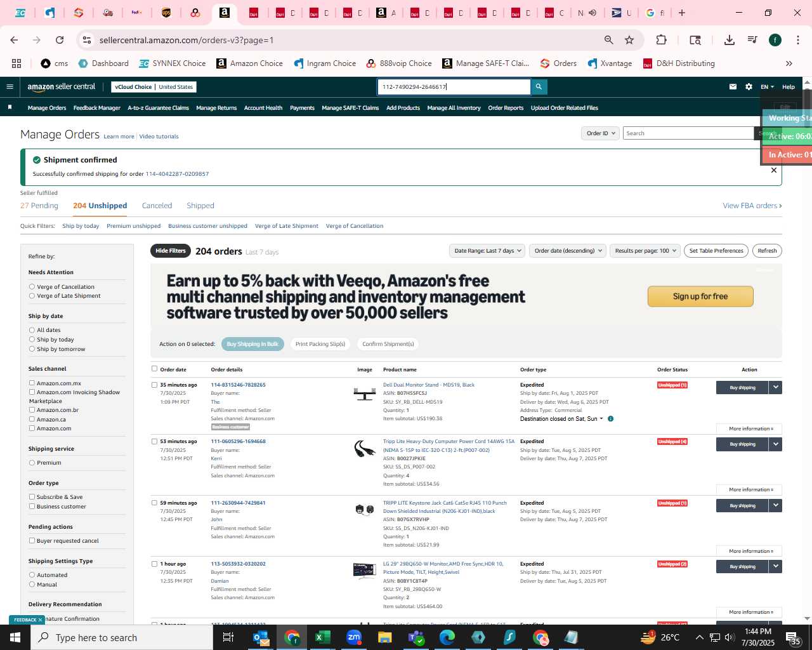Open Zoom from the taskbar
The width and height of the screenshot is (812, 650).
click(x=354, y=637)
